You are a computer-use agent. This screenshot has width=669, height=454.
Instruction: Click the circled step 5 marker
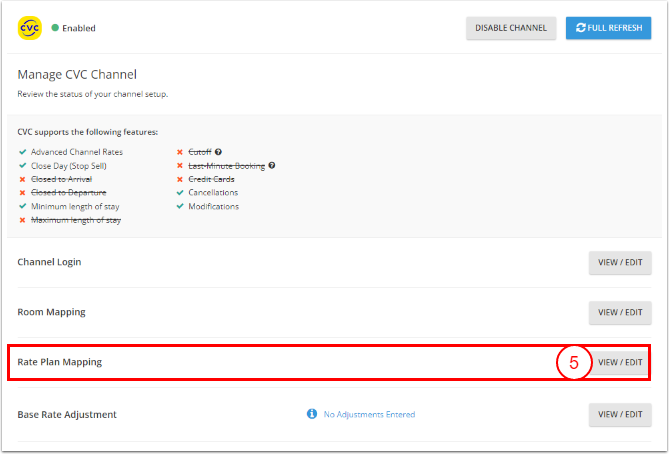(574, 363)
